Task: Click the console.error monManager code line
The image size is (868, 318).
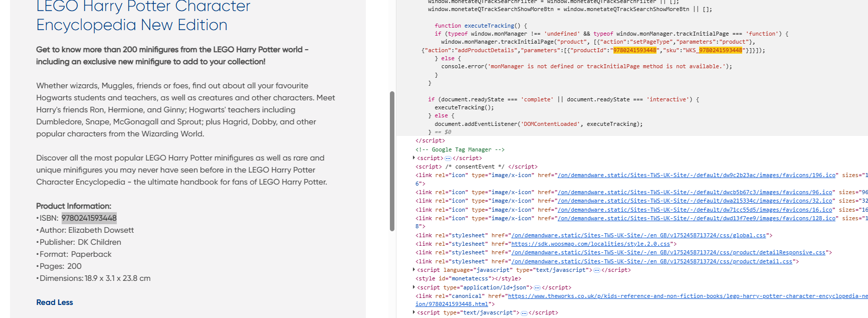Action: (x=586, y=66)
